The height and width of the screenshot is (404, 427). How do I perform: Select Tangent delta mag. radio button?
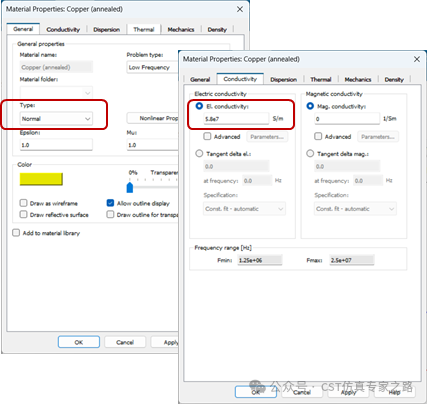coord(310,153)
